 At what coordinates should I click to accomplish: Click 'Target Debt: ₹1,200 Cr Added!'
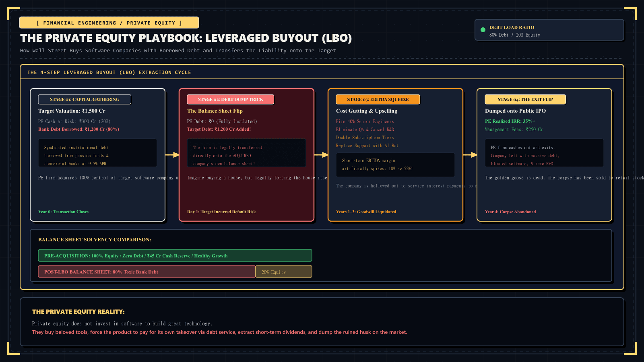(x=219, y=130)
